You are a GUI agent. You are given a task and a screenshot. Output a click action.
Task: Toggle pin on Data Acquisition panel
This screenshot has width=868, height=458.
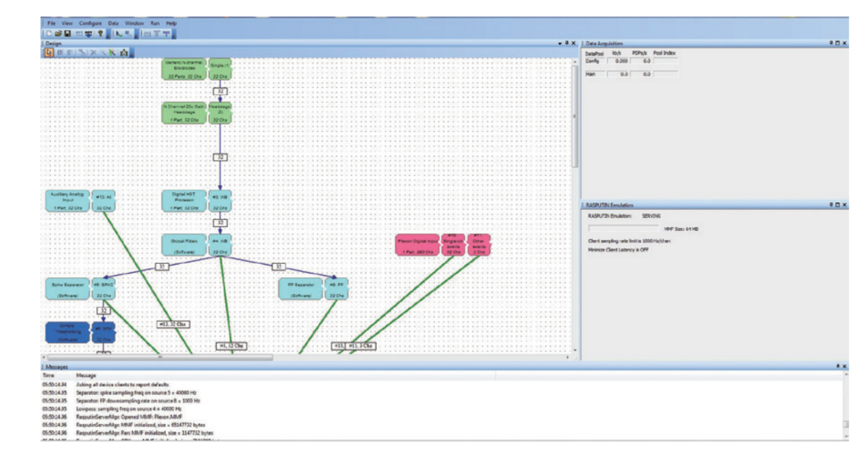point(831,43)
